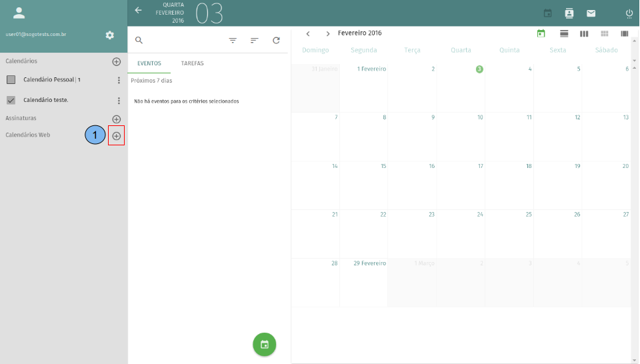
Task: Add a new Web calendar subscription
Action: (116, 136)
